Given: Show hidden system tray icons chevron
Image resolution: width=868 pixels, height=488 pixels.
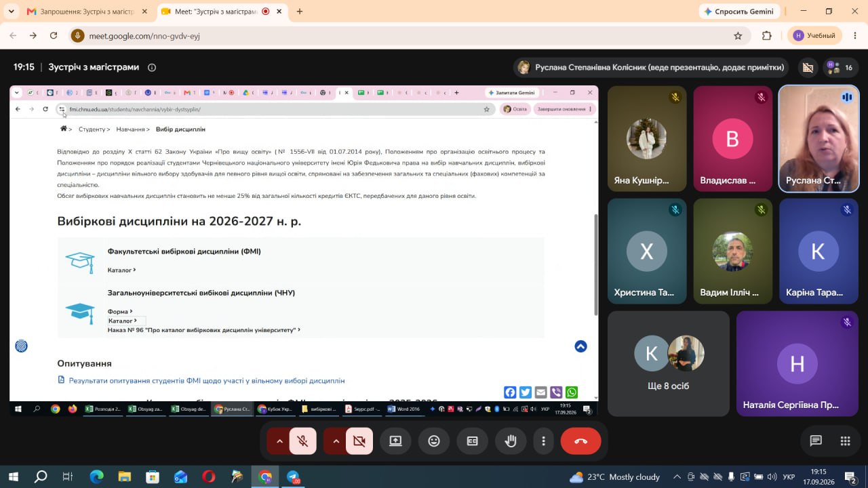Looking at the screenshot, I should point(677,477).
